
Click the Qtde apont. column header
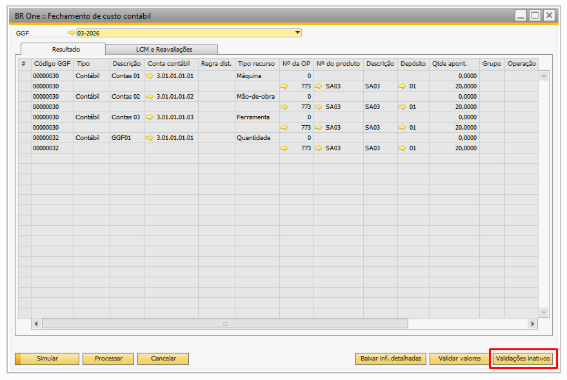pos(454,64)
